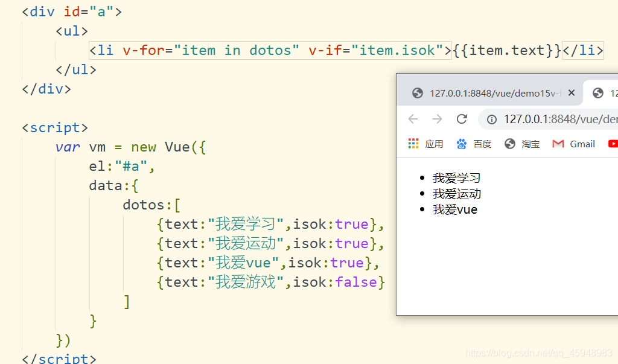This screenshot has height=364, width=618.
Task: Click the list item 我爱vue
Action: pyautogui.click(x=455, y=209)
